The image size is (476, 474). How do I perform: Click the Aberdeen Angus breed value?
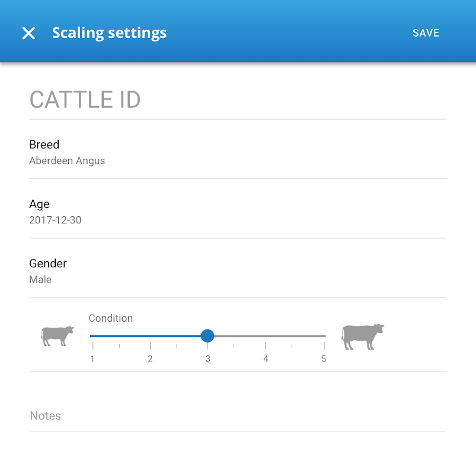pyautogui.click(x=67, y=161)
